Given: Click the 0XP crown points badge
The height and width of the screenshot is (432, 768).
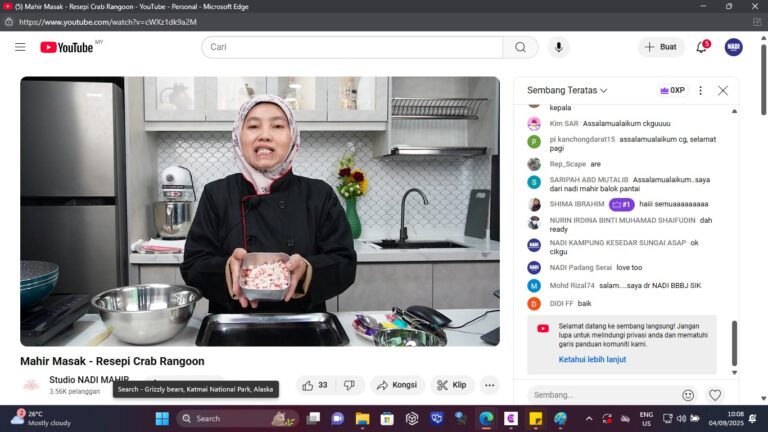Looking at the screenshot, I should (672, 90).
